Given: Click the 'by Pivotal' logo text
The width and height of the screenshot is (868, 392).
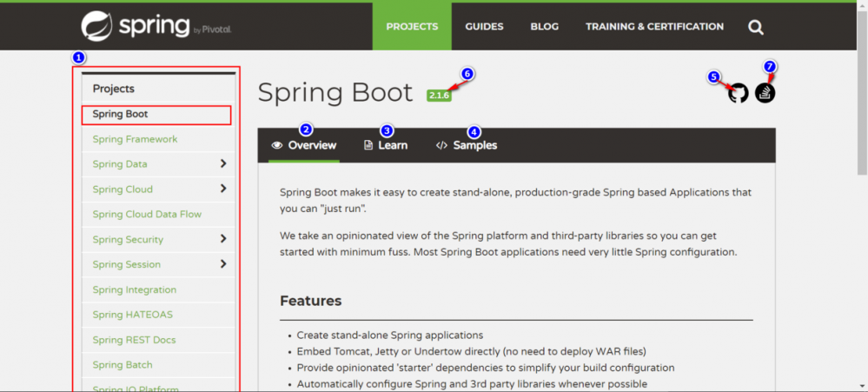Looking at the screenshot, I should 213,30.
